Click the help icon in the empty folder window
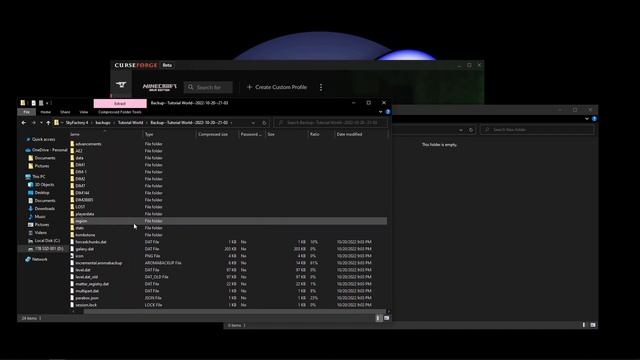Screen dimensions: 640x360 point(594,119)
